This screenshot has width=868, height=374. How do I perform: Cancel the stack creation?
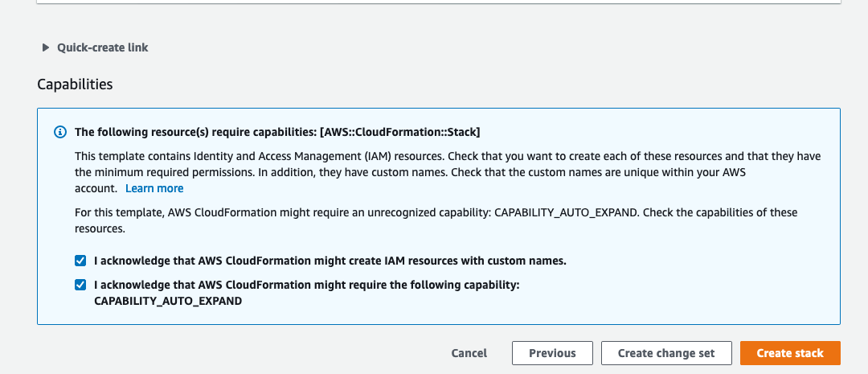click(469, 353)
